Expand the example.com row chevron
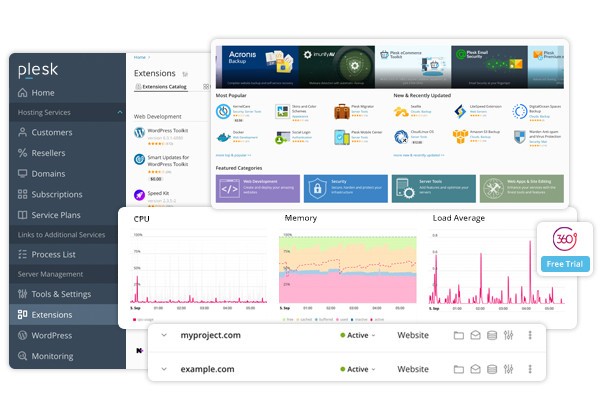This screenshot has width=600, height=400. click(x=164, y=369)
